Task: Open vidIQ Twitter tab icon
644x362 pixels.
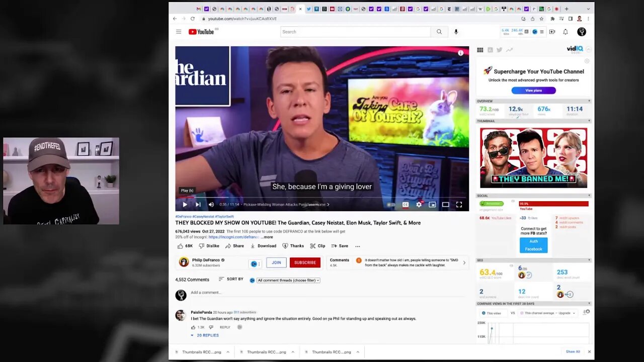Action: tap(499, 50)
